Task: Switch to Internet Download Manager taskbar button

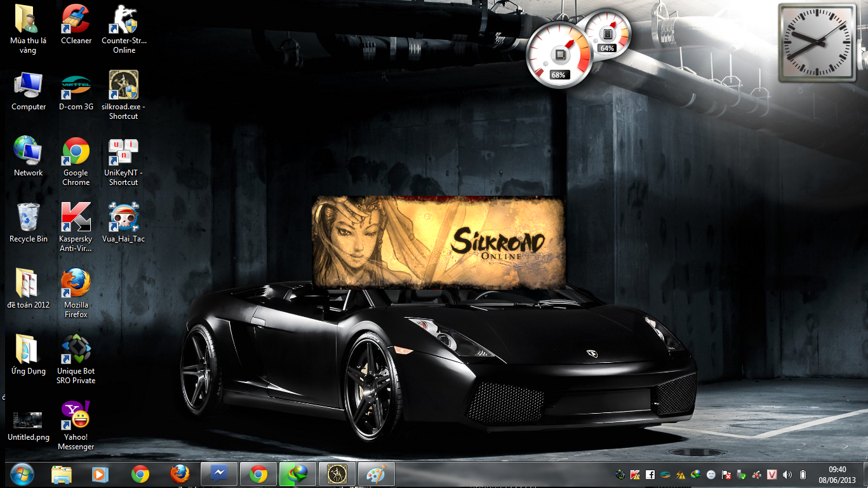Action: click(x=298, y=474)
